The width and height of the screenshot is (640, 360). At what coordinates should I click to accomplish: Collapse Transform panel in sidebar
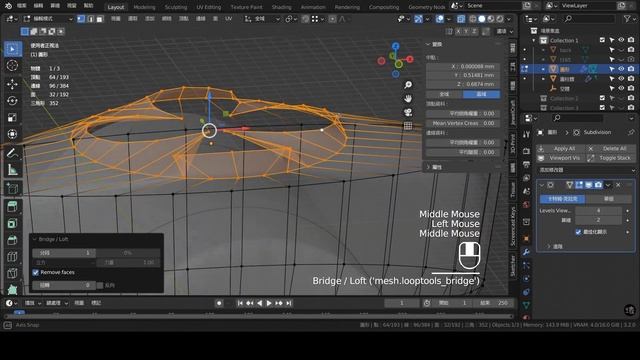(x=428, y=44)
